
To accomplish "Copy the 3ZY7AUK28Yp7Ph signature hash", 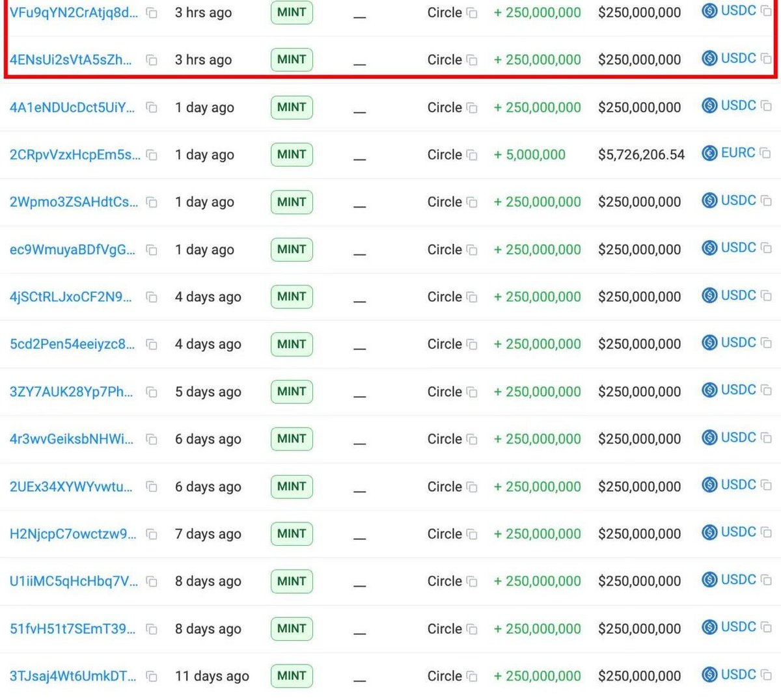I will pyautogui.click(x=152, y=392).
